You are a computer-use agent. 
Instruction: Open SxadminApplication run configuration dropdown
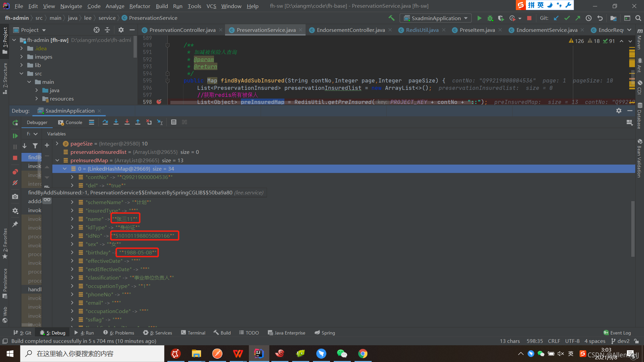(436, 18)
